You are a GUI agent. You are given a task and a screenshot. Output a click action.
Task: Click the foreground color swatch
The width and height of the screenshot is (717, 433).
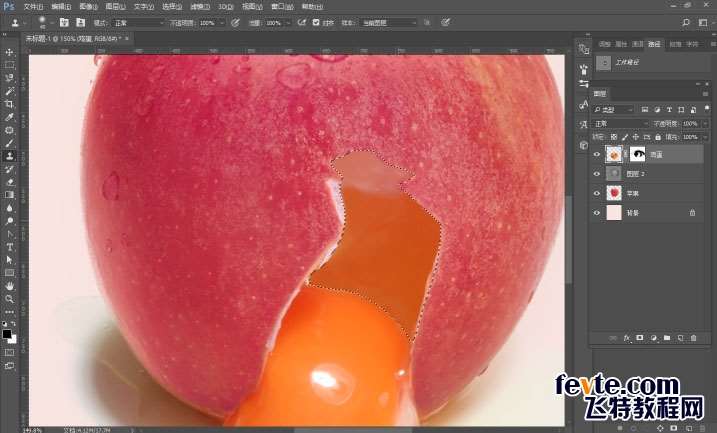(7, 334)
